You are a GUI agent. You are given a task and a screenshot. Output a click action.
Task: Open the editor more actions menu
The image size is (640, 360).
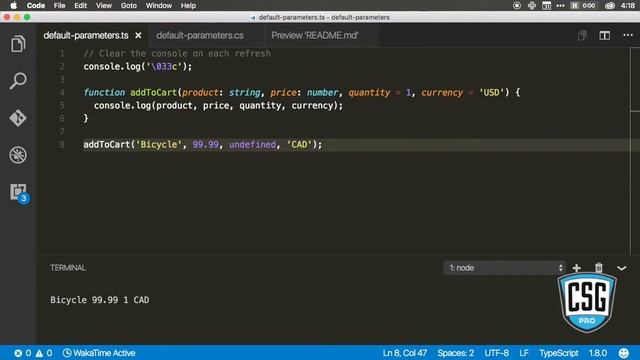tap(628, 36)
